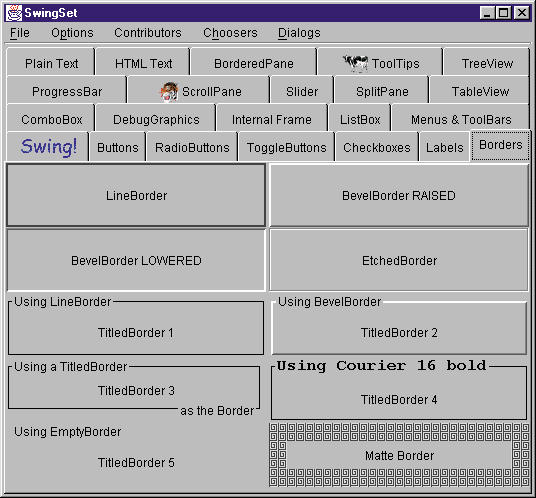Image resolution: width=536 pixels, height=498 pixels.
Task: Open the Options menu
Action: [x=72, y=33]
